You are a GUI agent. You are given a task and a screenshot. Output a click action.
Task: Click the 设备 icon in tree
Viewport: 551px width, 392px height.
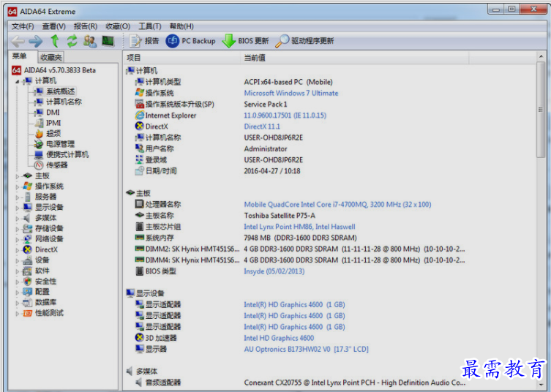[x=27, y=260]
